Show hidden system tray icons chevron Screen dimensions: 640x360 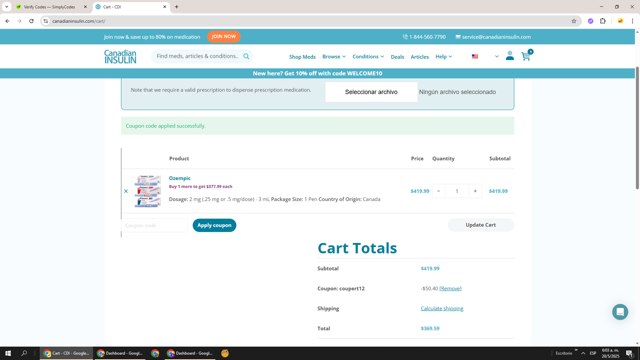point(583,353)
